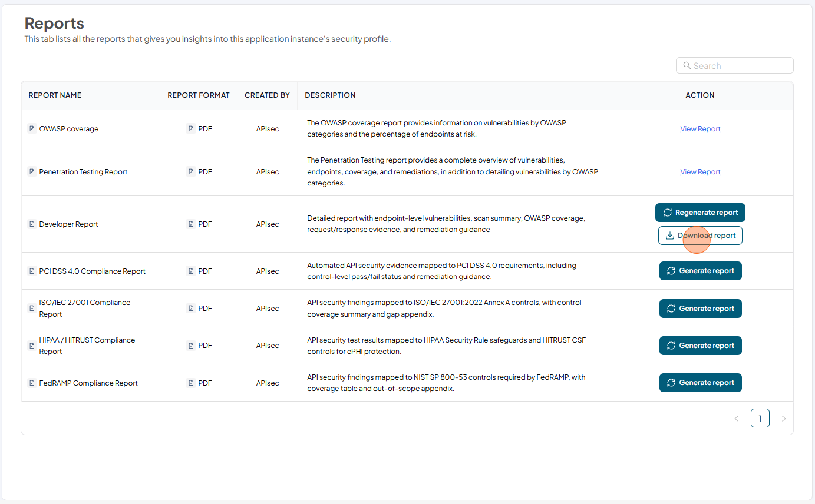Click the FedRAMP Compliance Report name
Viewport: 815px width, 504px height.
point(88,383)
